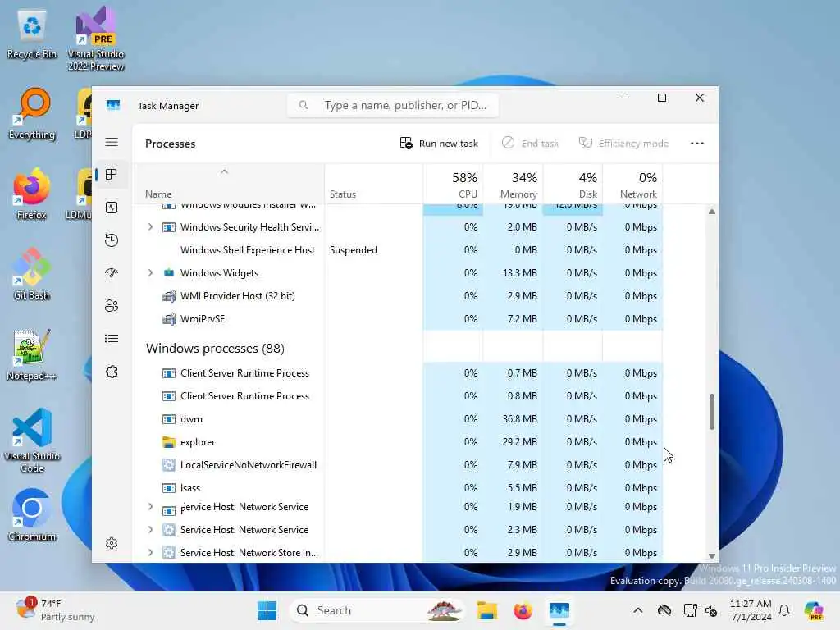Expand Service Host: Network Store Interface row

(151, 552)
